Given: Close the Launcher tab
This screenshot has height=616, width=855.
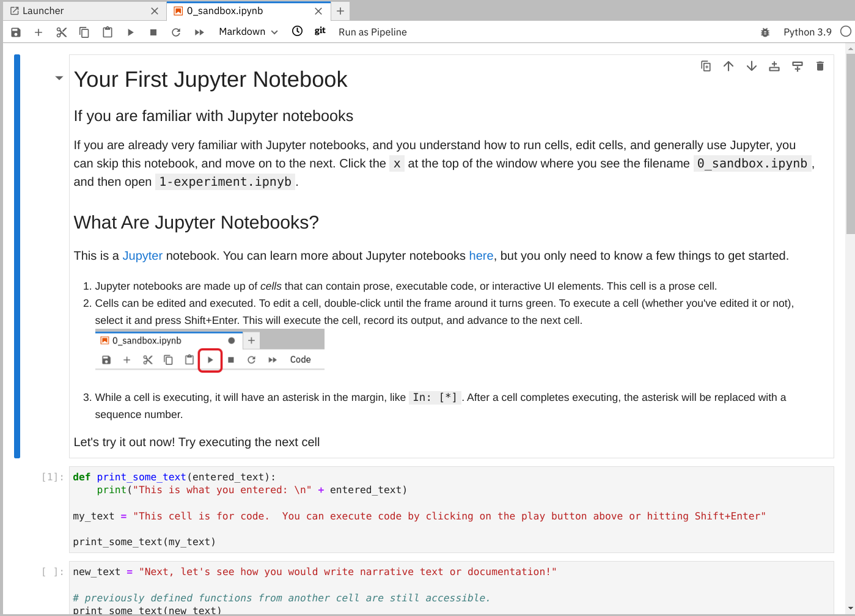Looking at the screenshot, I should tap(155, 11).
